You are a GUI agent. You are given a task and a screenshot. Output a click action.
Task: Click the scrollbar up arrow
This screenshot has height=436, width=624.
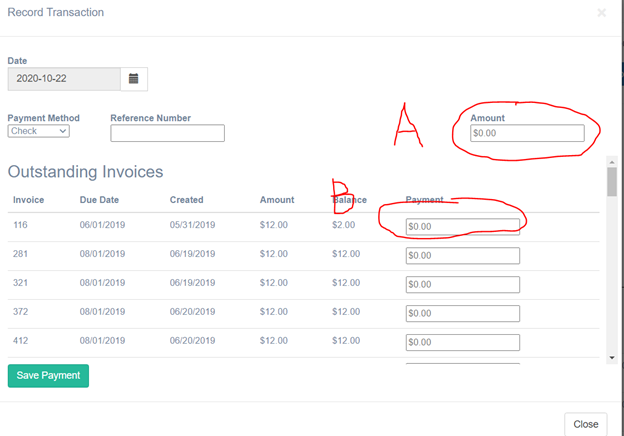tap(611, 162)
